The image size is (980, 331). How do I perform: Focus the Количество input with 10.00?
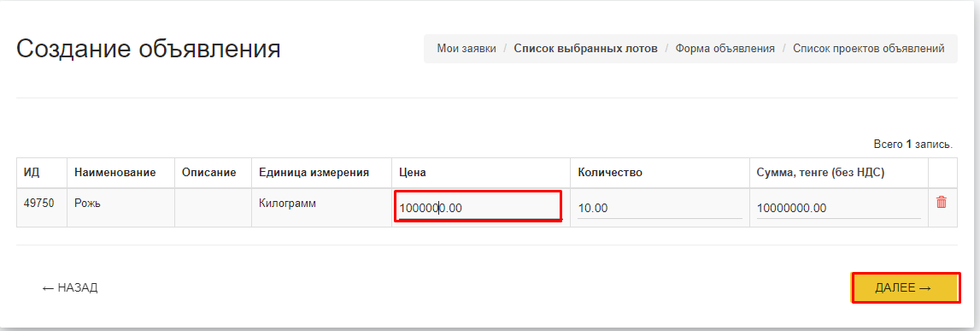point(660,209)
